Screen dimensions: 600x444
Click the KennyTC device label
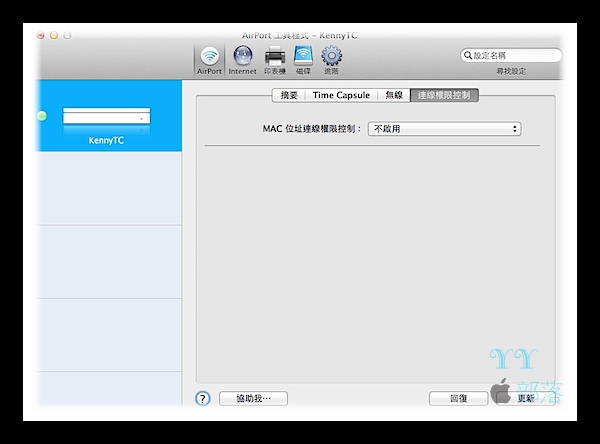coord(106,140)
